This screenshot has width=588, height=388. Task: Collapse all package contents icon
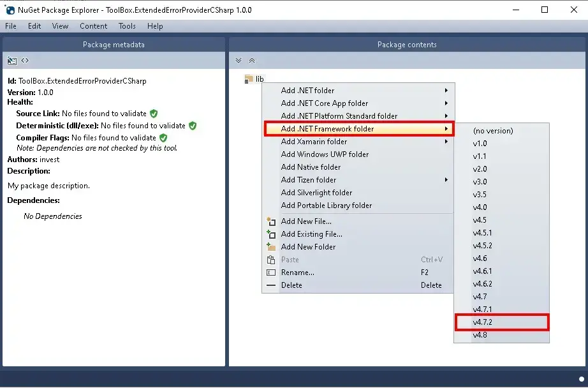(x=252, y=61)
